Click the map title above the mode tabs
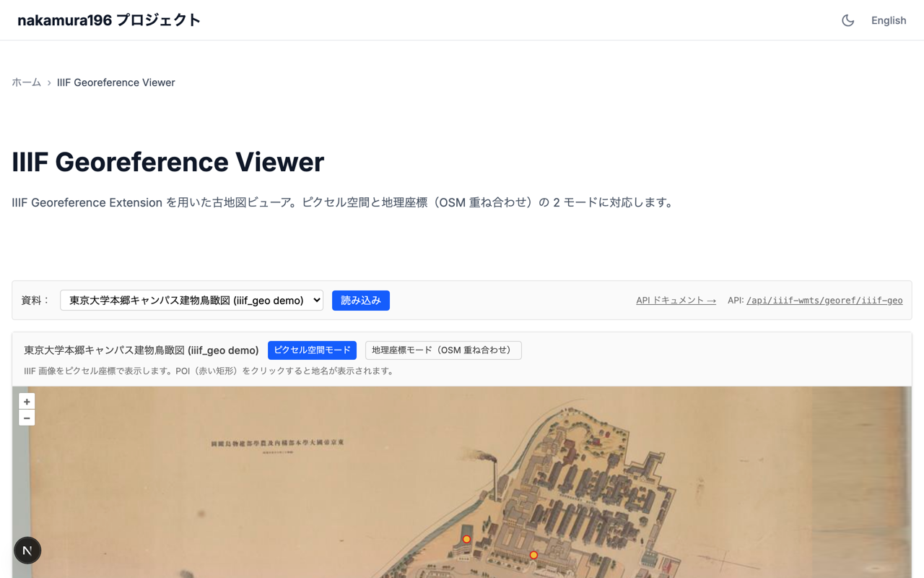 141,350
